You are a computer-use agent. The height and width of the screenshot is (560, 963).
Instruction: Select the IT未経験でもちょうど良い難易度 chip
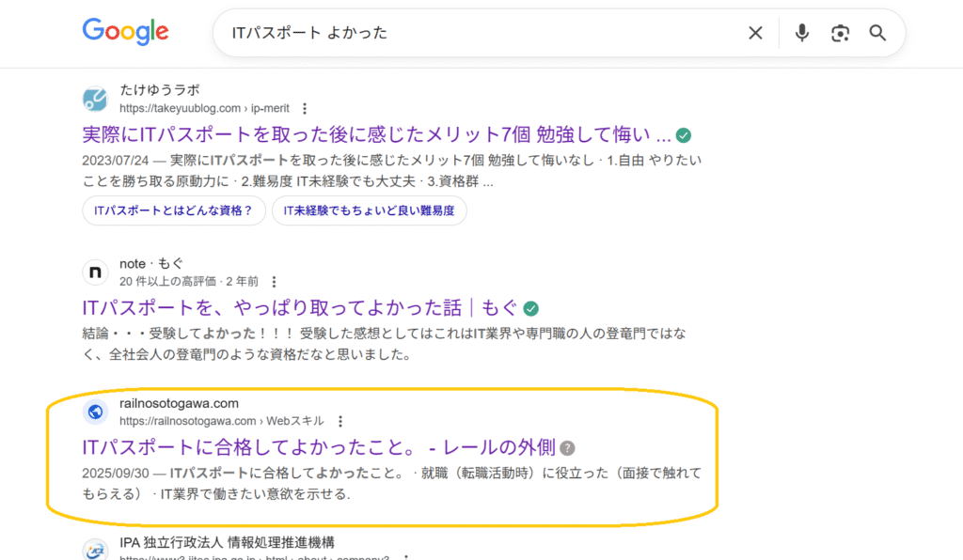369,211
